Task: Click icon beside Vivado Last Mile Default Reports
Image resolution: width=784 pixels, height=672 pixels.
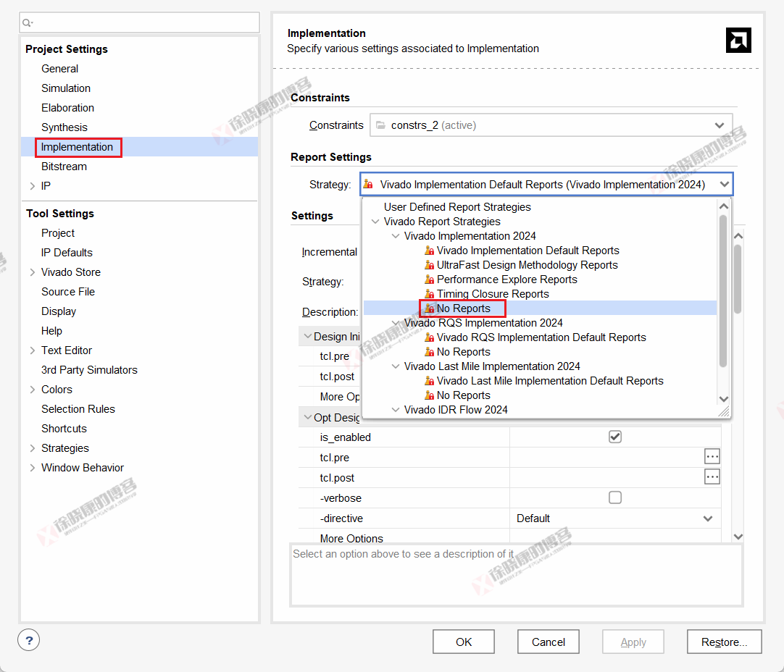Action: point(429,381)
